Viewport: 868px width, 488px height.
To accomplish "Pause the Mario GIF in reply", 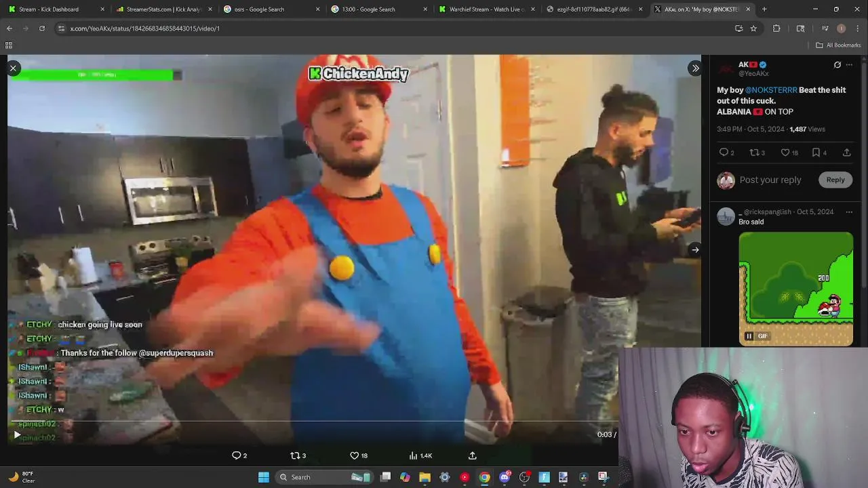I will tap(749, 336).
